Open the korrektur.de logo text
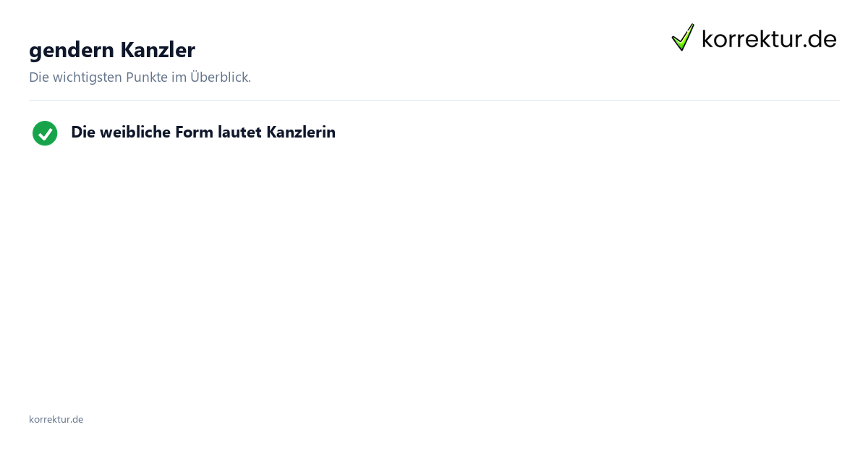This screenshot has width=868, height=456. click(x=769, y=38)
